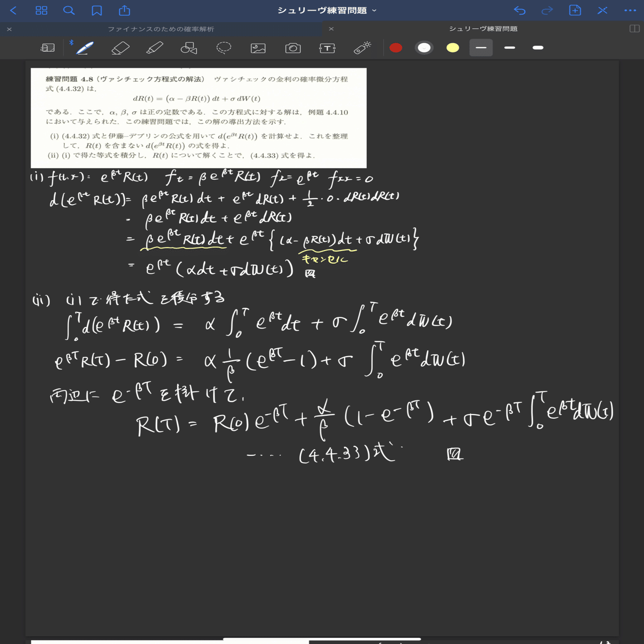644x644 pixels.
Task: Select the Pen tool
Action: coord(85,48)
